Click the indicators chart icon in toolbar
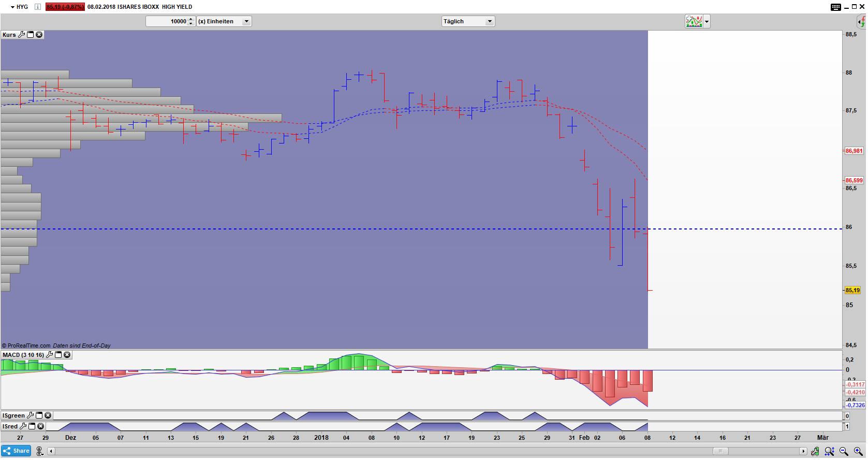This screenshot has width=868, height=460. pyautogui.click(x=694, y=21)
